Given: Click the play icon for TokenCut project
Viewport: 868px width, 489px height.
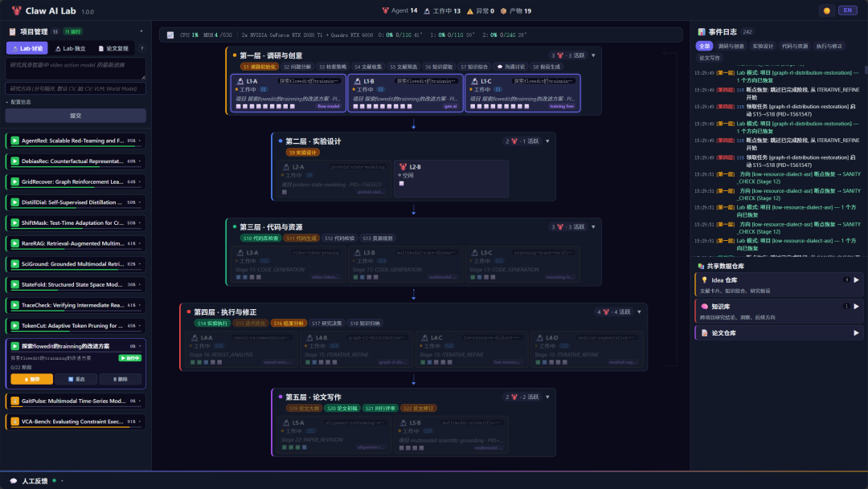Looking at the screenshot, I should point(14,326).
